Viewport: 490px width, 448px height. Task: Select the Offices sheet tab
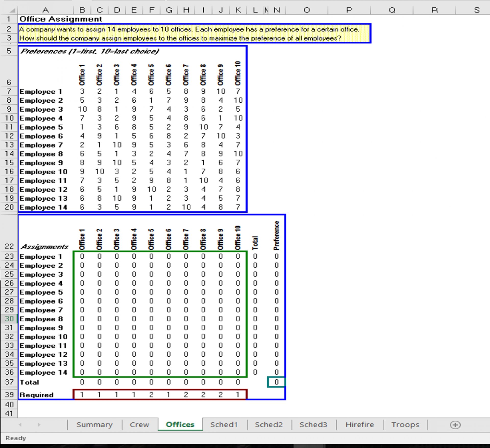tap(180, 425)
